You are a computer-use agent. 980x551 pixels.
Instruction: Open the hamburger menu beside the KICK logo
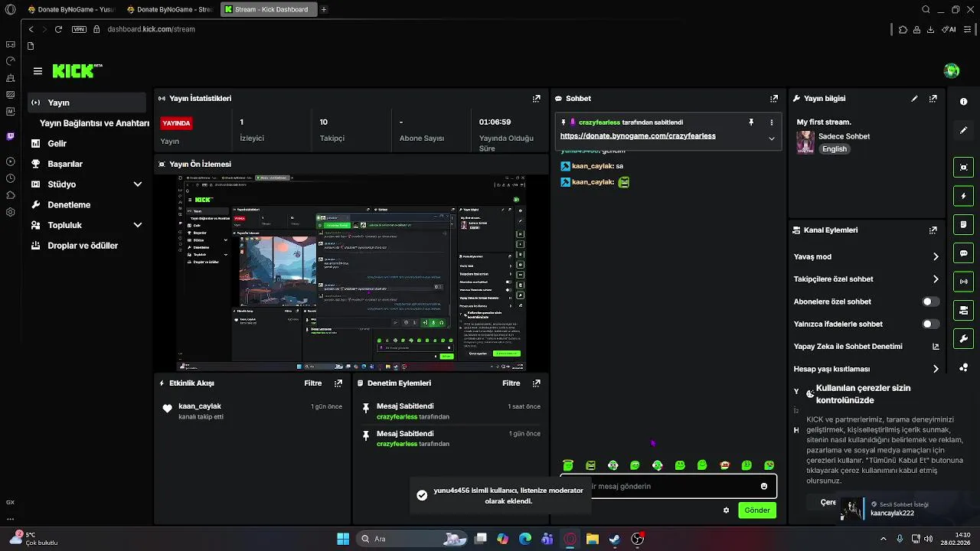38,71
